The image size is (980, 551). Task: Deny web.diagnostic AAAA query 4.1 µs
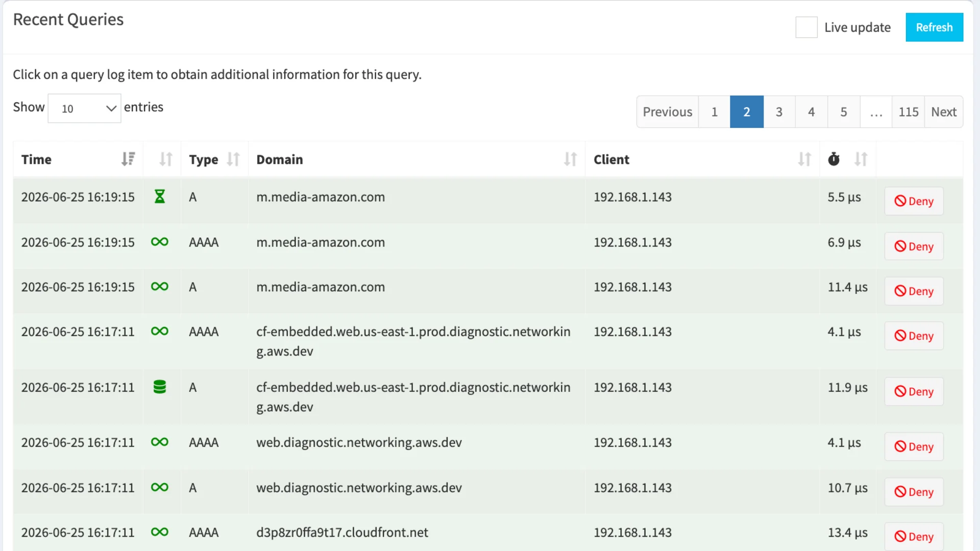tap(914, 446)
